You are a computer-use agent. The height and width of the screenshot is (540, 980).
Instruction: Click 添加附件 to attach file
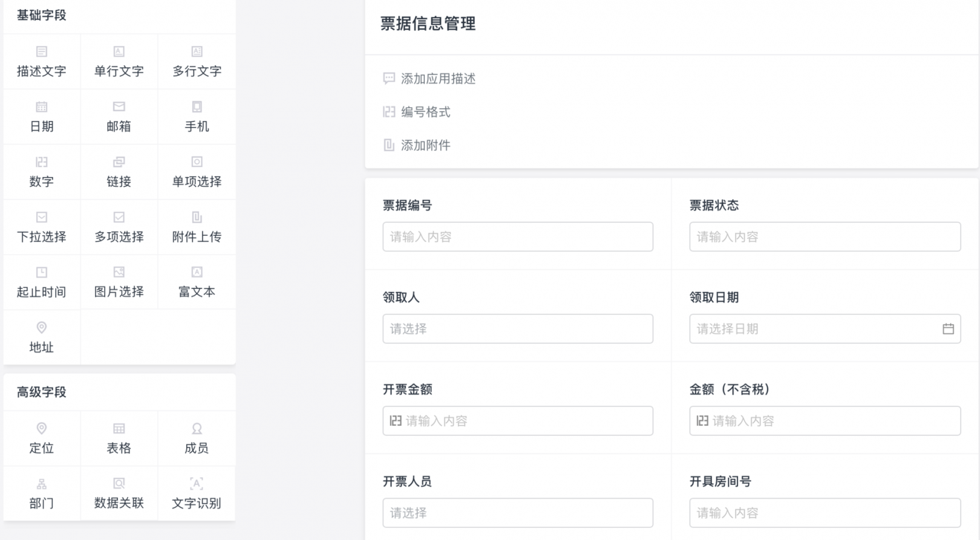pyautogui.click(x=425, y=145)
